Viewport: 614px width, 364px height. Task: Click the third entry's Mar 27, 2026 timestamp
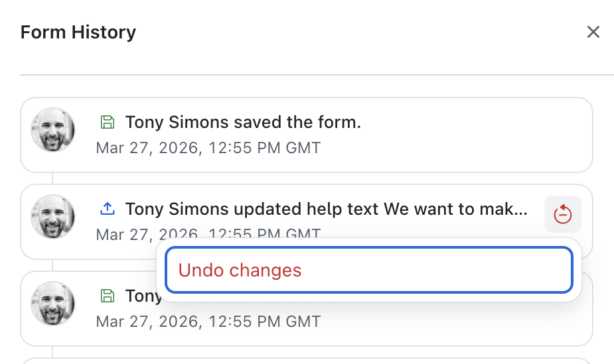208,322
